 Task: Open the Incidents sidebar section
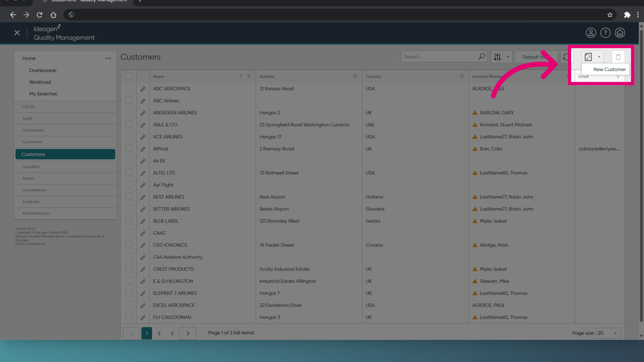point(65,202)
